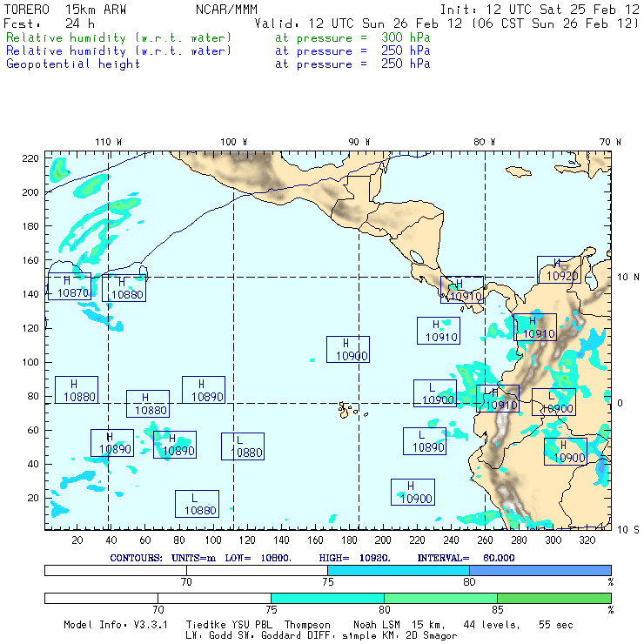Click the 'LOW= 10800.' contour text
The width and height of the screenshot is (644, 644).
pyautogui.click(x=258, y=558)
